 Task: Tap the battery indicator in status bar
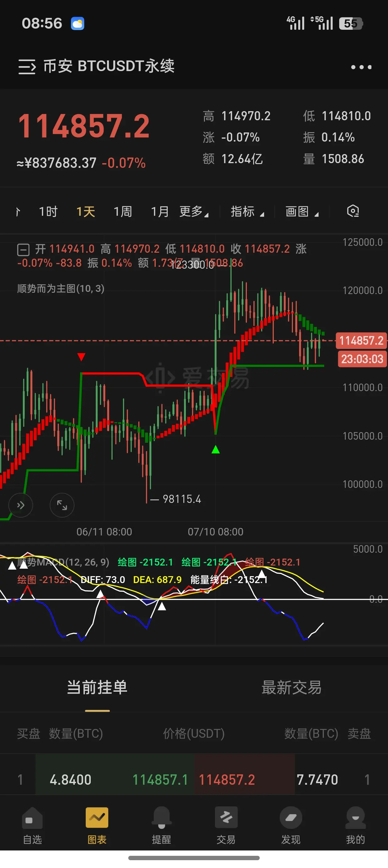351,23
